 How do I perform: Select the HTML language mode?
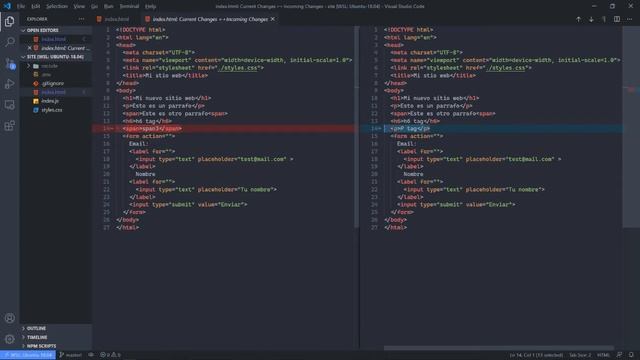[x=603, y=355]
